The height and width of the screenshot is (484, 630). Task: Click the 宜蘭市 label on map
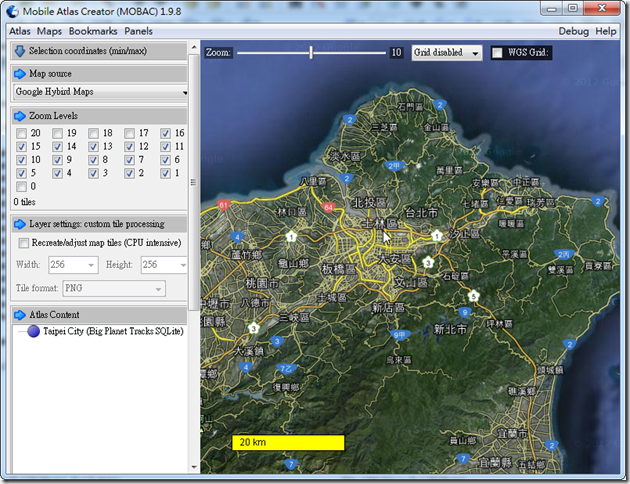512,433
